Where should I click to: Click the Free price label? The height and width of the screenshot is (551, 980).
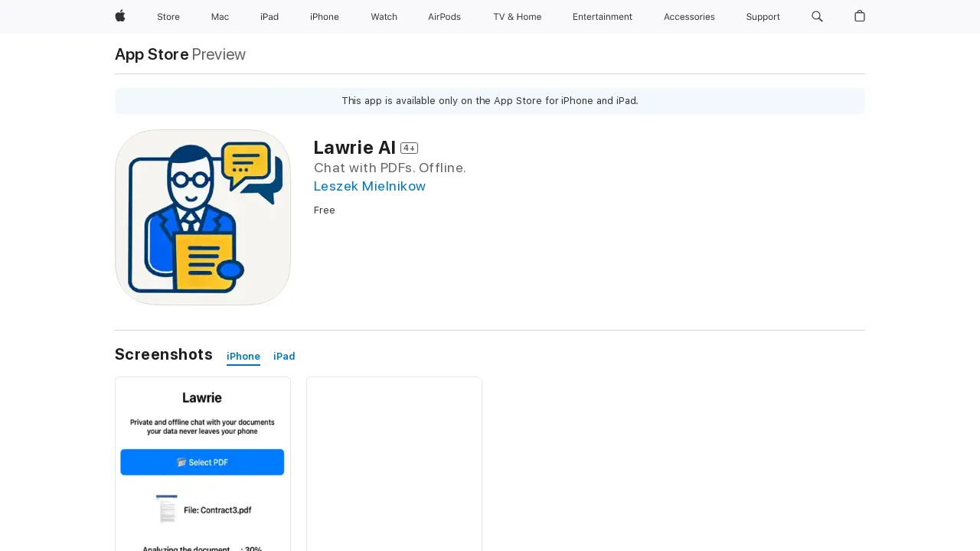(x=325, y=210)
